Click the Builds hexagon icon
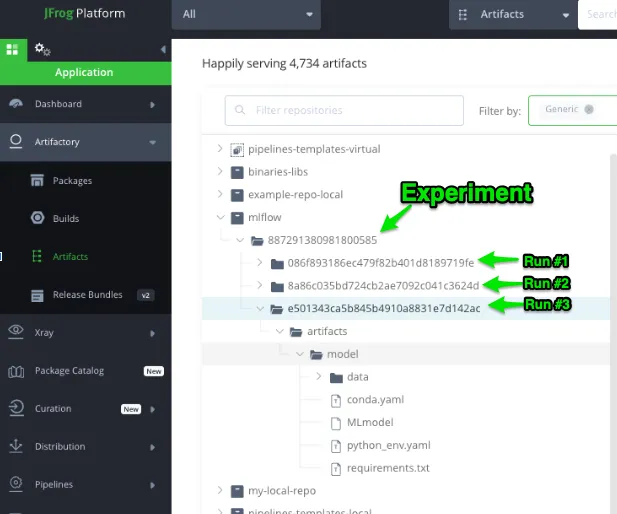 point(37,218)
